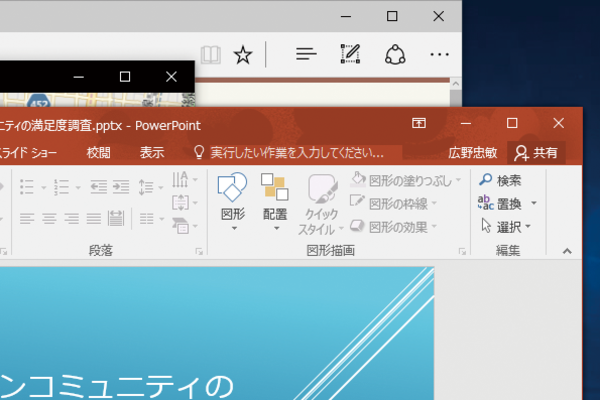Justify the paragraph text
The height and width of the screenshot is (400, 600).
tap(94, 219)
